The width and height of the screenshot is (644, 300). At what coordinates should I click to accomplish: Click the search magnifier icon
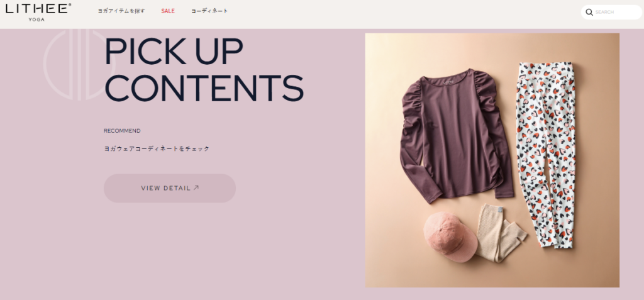click(x=589, y=13)
